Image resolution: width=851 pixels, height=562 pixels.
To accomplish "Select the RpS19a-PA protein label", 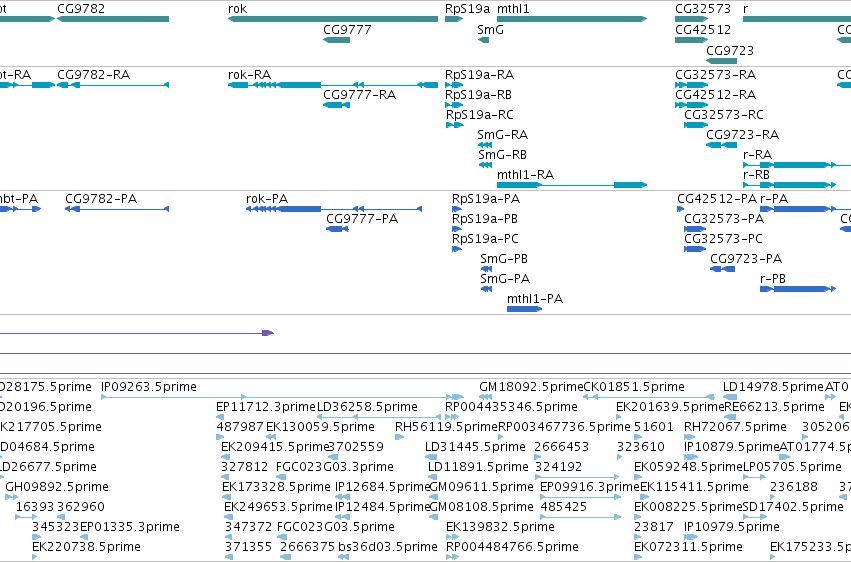I will point(486,199).
